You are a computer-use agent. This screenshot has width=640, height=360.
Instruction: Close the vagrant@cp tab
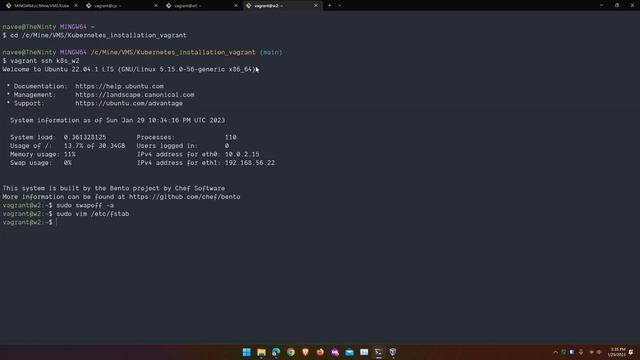pos(156,6)
